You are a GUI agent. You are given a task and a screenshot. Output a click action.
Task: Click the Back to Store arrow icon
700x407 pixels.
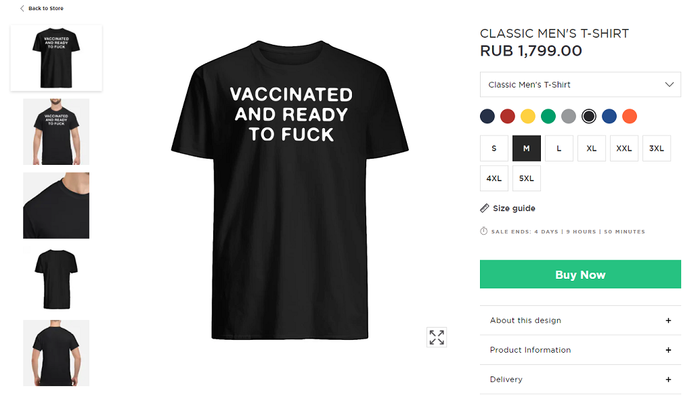coord(22,8)
